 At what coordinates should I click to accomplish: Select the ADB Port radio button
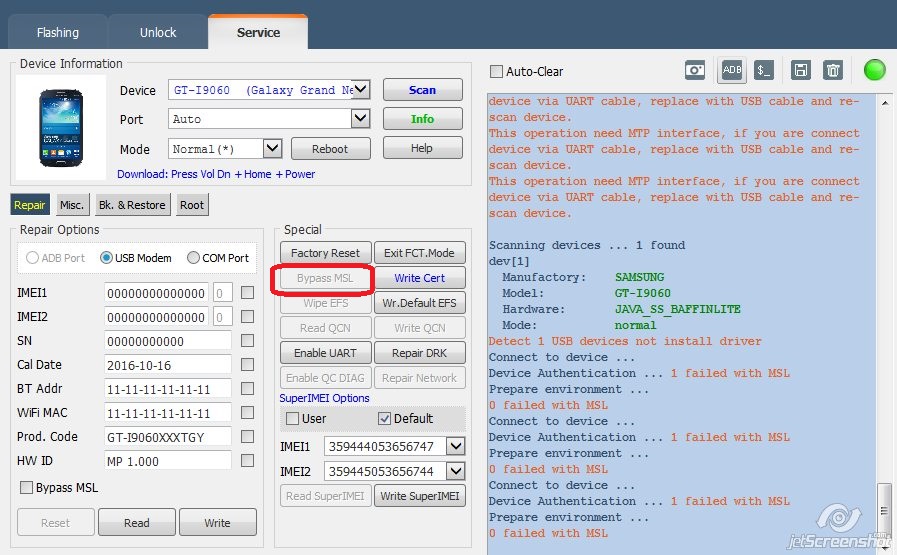pyautogui.click(x=32, y=258)
